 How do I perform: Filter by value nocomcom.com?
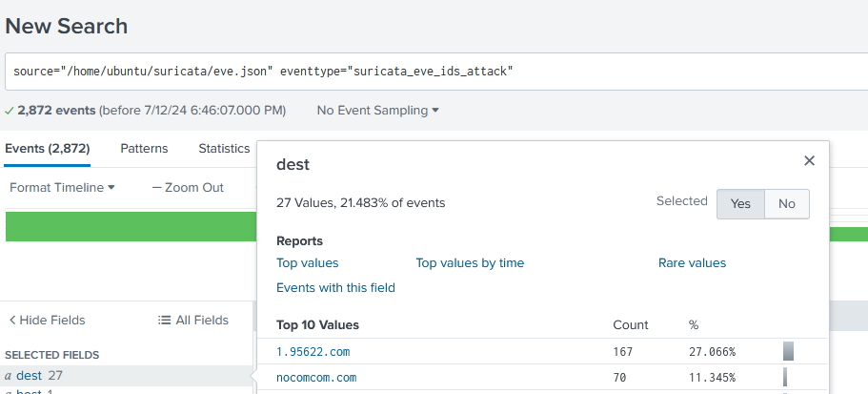[x=316, y=378]
